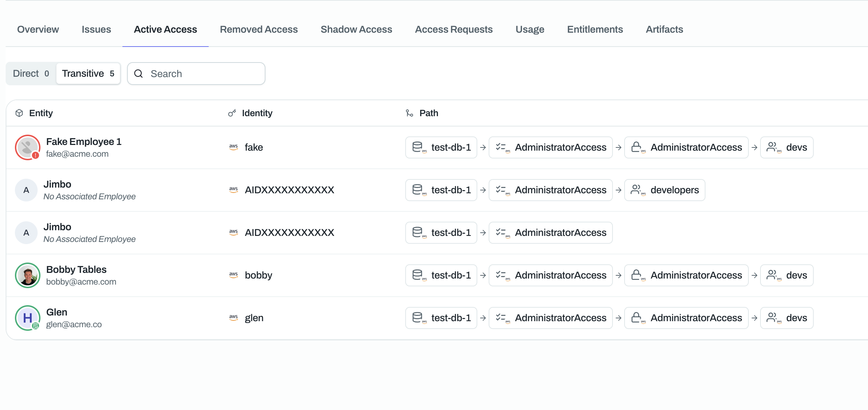Click the search magnifier icon

[x=139, y=74]
